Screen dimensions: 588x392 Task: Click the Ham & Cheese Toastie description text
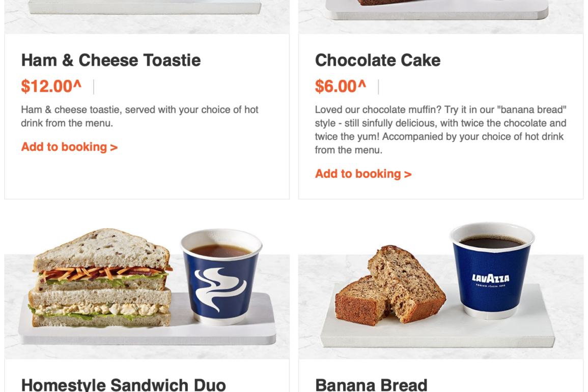[139, 116]
